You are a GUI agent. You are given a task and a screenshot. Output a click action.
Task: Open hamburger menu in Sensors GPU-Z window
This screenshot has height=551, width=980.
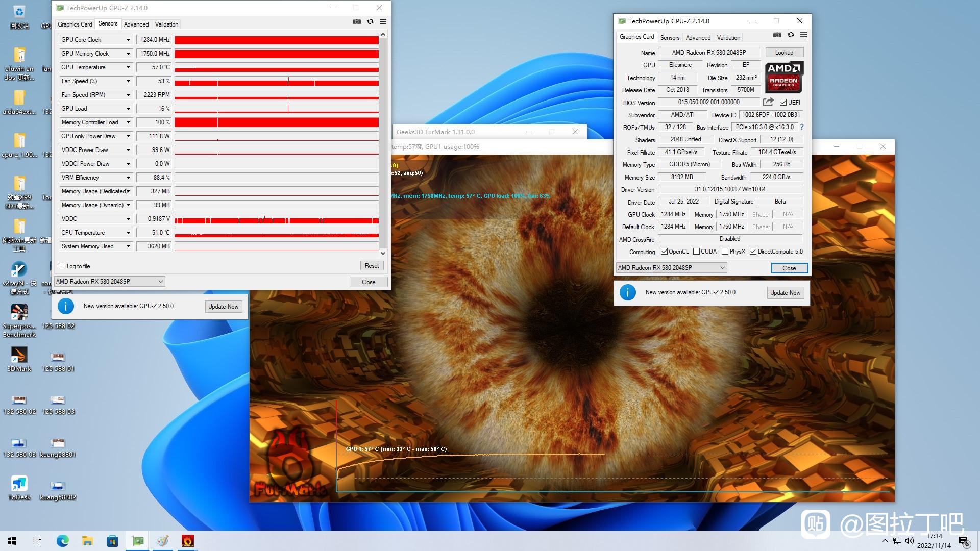(x=383, y=21)
